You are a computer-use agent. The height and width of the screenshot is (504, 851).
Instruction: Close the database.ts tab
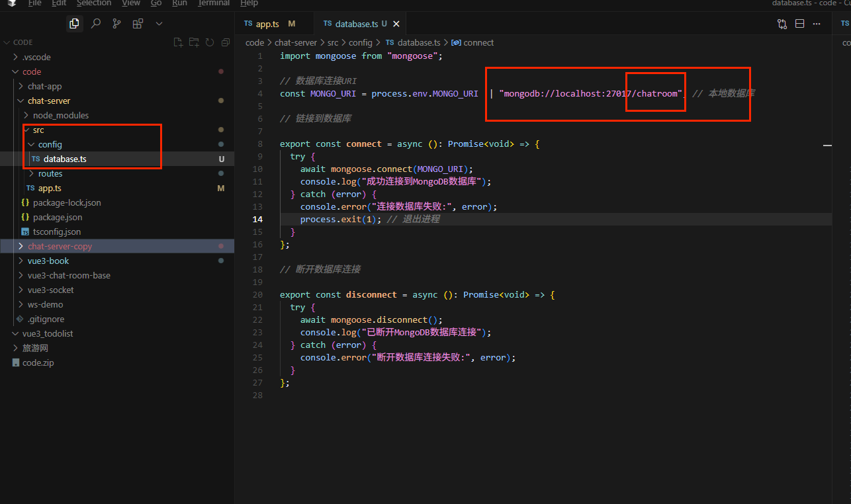tap(396, 24)
